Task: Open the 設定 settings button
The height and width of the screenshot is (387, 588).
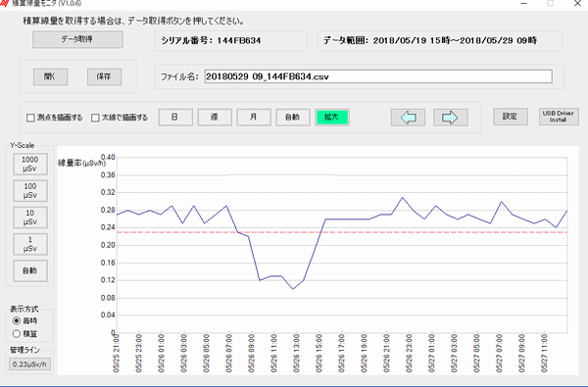Action: click(511, 117)
